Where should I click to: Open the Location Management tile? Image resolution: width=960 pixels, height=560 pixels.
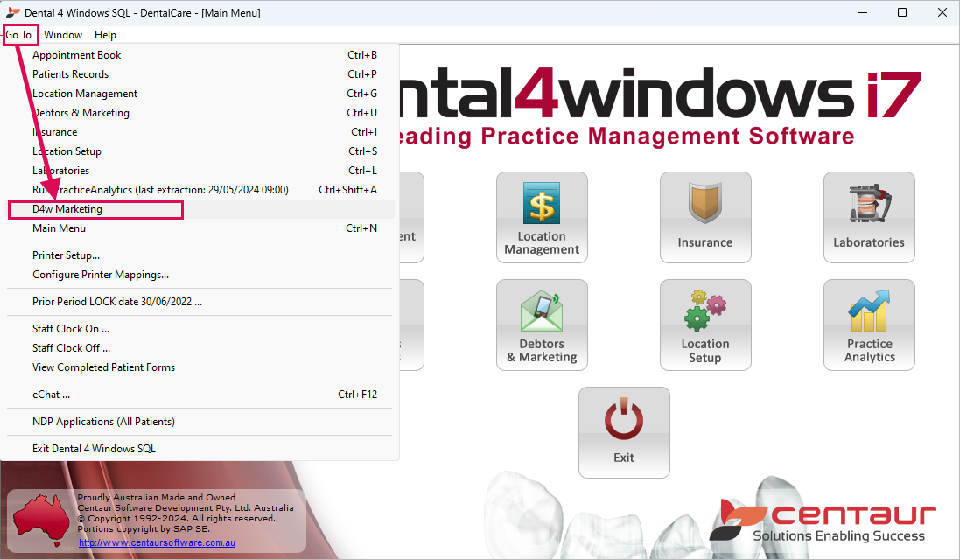click(x=542, y=217)
